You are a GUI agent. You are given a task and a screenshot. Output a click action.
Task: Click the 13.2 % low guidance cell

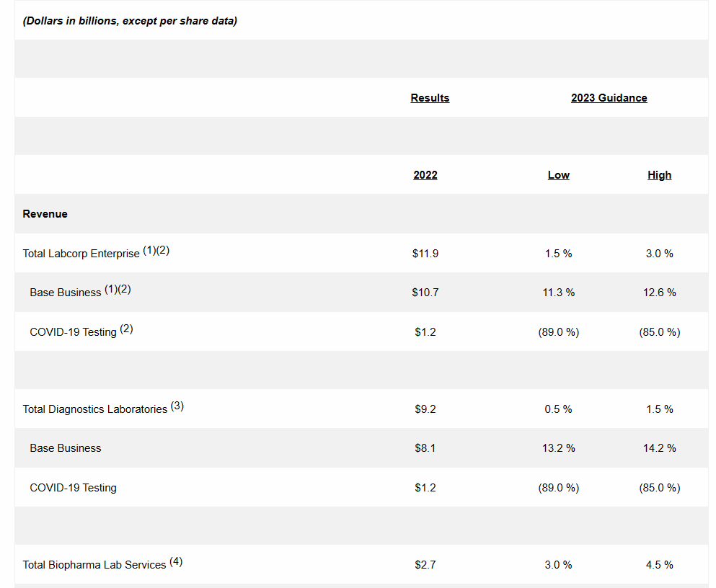click(x=558, y=448)
